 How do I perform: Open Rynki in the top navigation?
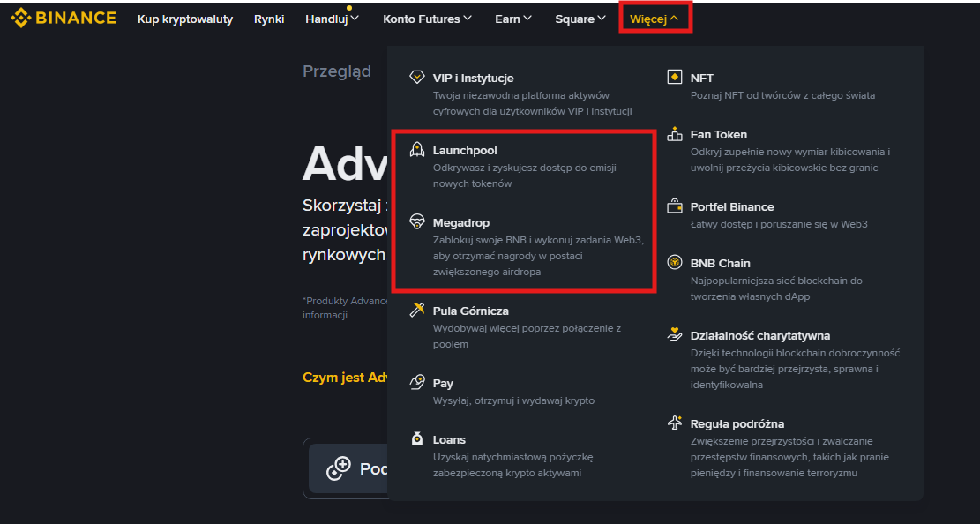pos(269,19)
